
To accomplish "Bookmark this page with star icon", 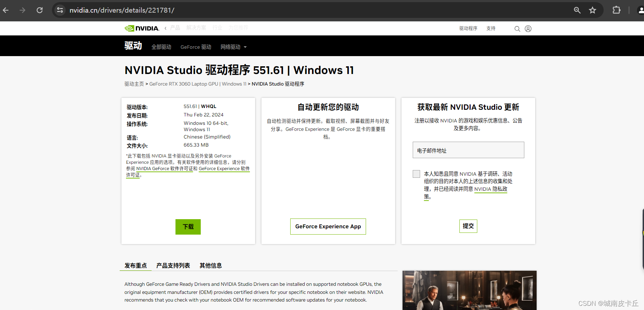I will (593, 10).
